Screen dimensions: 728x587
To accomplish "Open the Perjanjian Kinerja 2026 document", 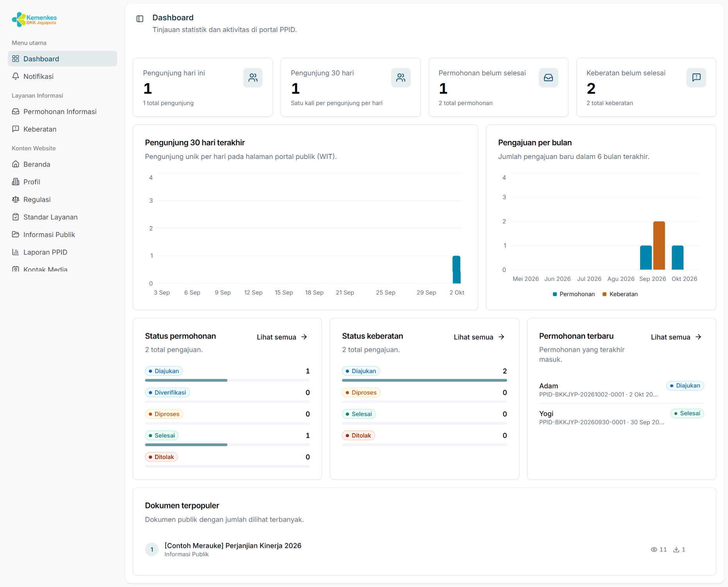I will [x=233, y=546].
